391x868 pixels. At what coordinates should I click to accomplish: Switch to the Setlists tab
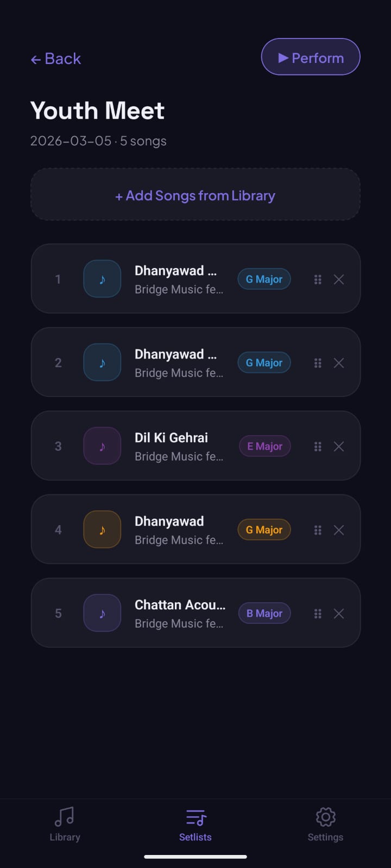pyautogui.click(x=195, y=824)
